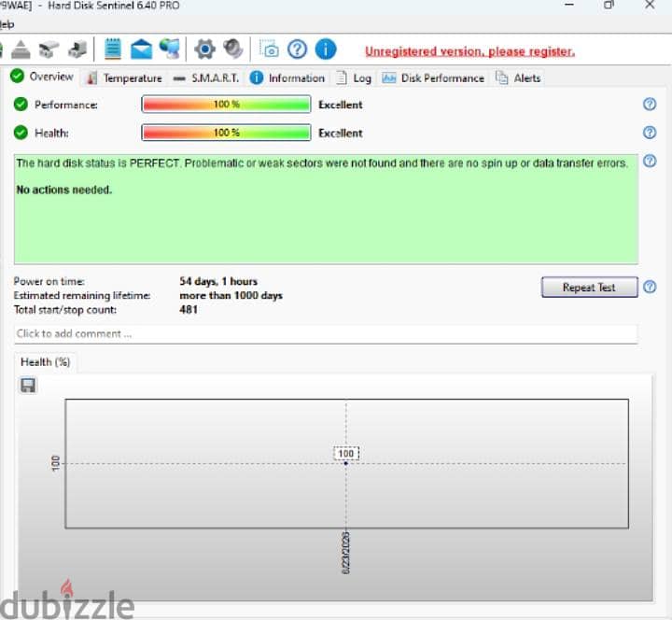This screenshot has width=672, height=620.
Task: Click the add comment input field
Action: pos(326,333)
